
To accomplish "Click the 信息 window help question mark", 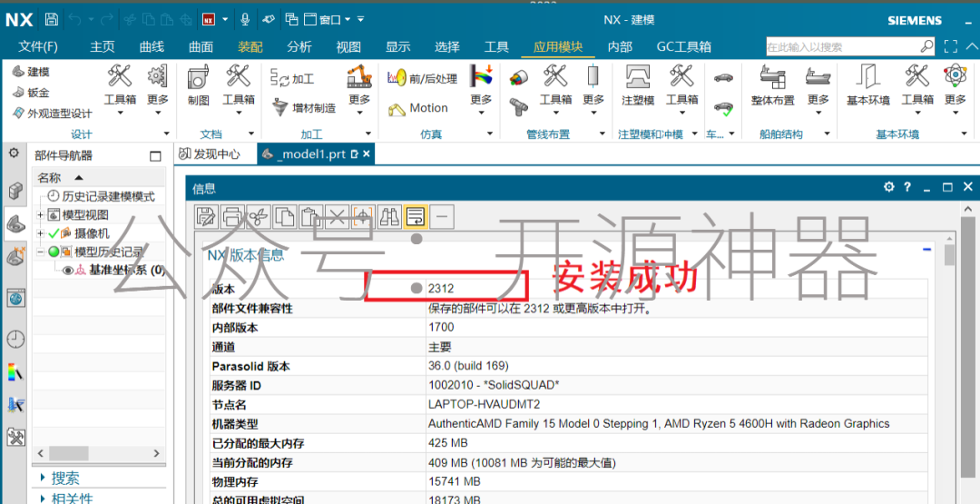I will [907, 187].
